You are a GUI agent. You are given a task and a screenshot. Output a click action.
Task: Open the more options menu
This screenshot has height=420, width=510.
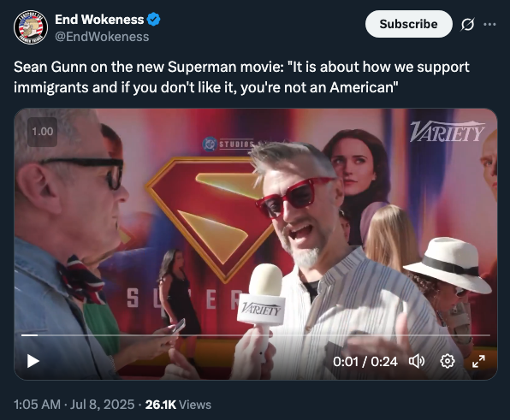[x=489, y=25]
